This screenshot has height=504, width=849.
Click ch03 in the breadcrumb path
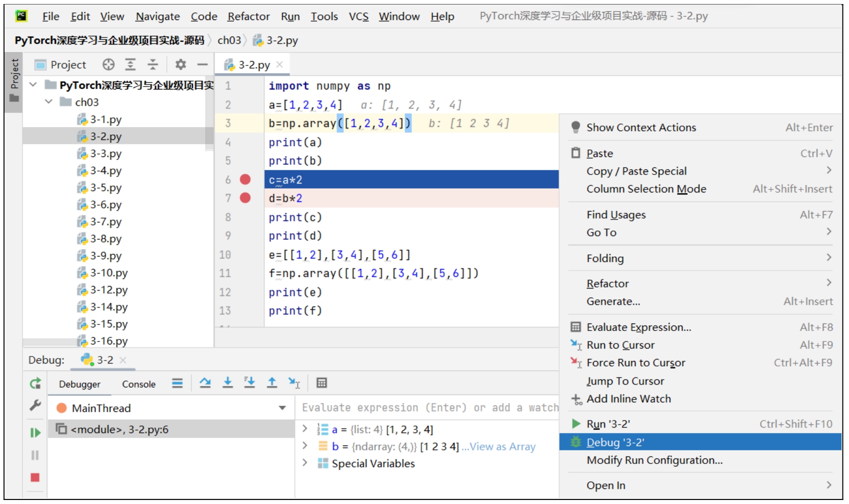(x=229, y=40)
